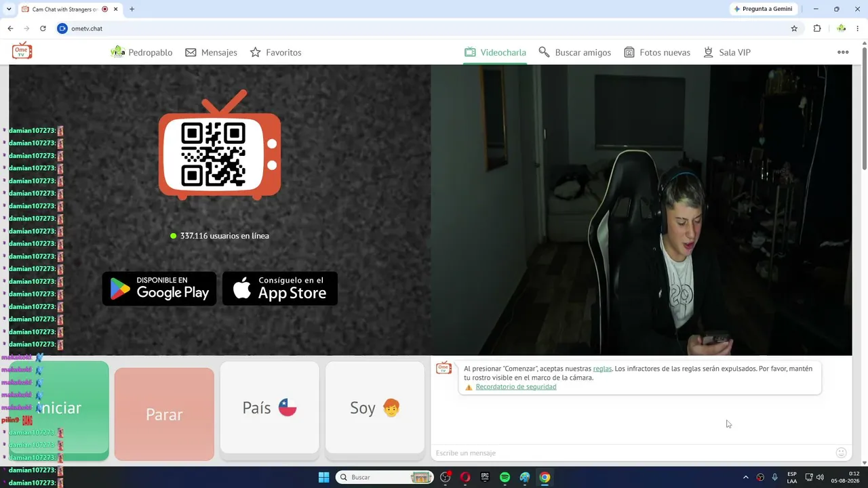Switch to the Videocharla tab
868x488 pixels.
(x=495, y=52)
